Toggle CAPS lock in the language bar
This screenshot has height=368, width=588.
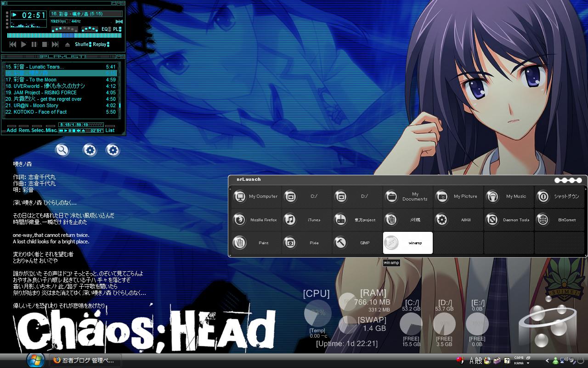coord(519,358)
